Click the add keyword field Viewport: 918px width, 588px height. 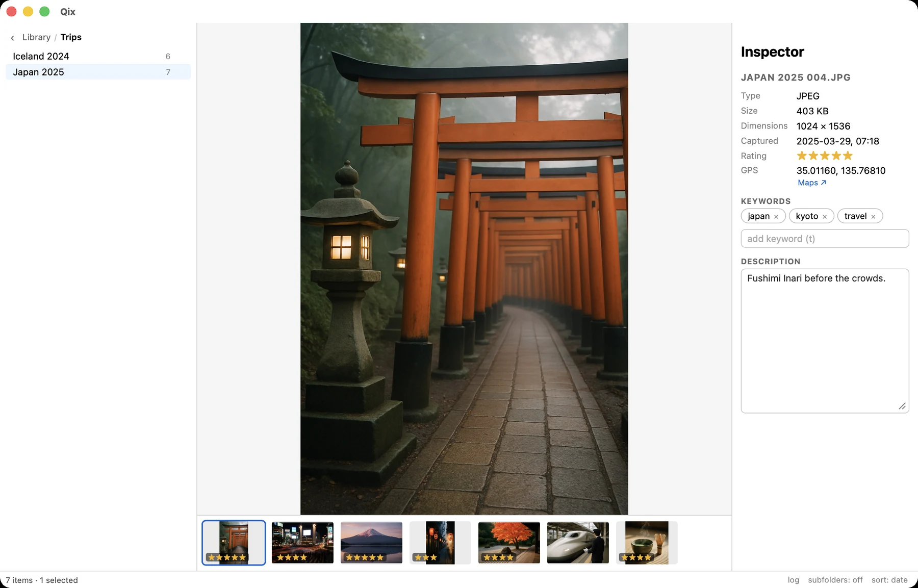[825, 239]
